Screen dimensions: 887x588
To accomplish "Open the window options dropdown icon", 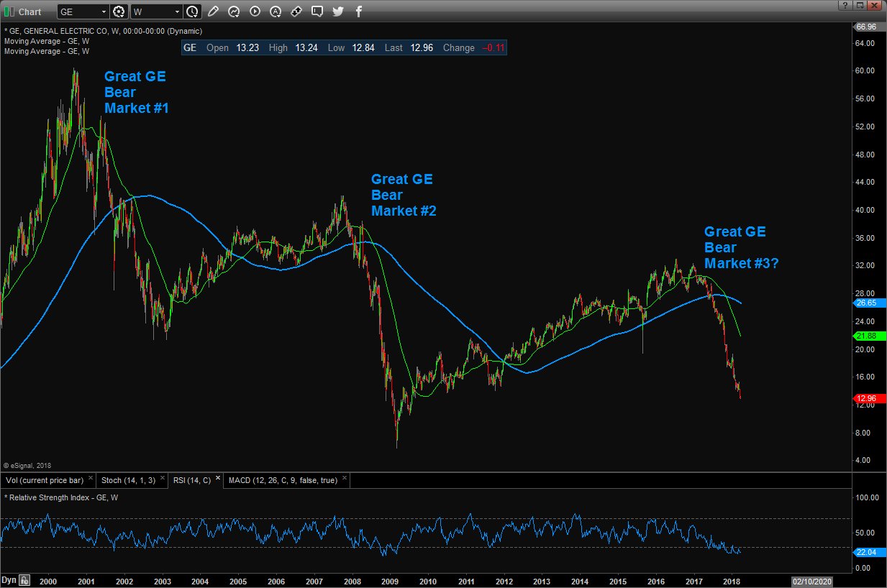I will point(859,5).
